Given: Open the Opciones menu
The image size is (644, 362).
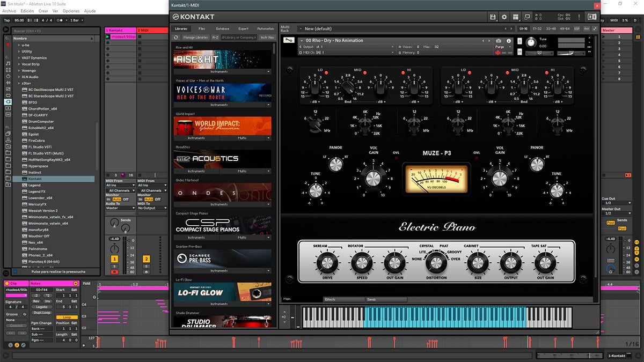Looking at the screenshot, I should pos(71,11).
